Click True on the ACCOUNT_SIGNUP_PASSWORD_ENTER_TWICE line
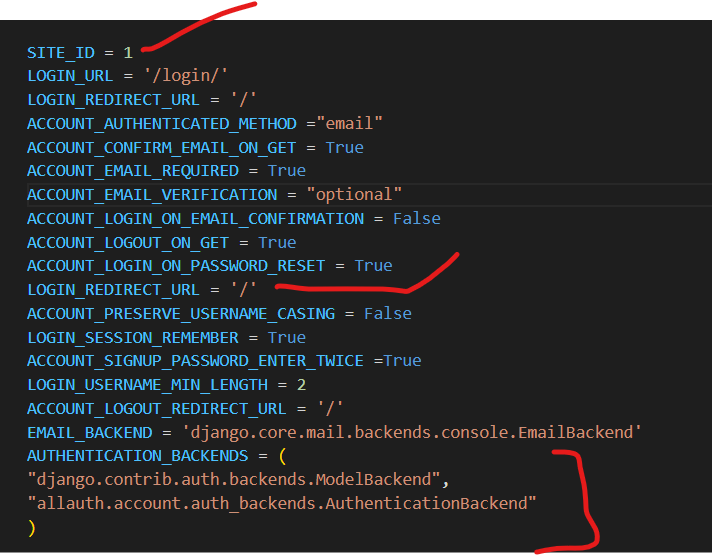Viewport: 712px width, 555px height. tap(403, 361)
